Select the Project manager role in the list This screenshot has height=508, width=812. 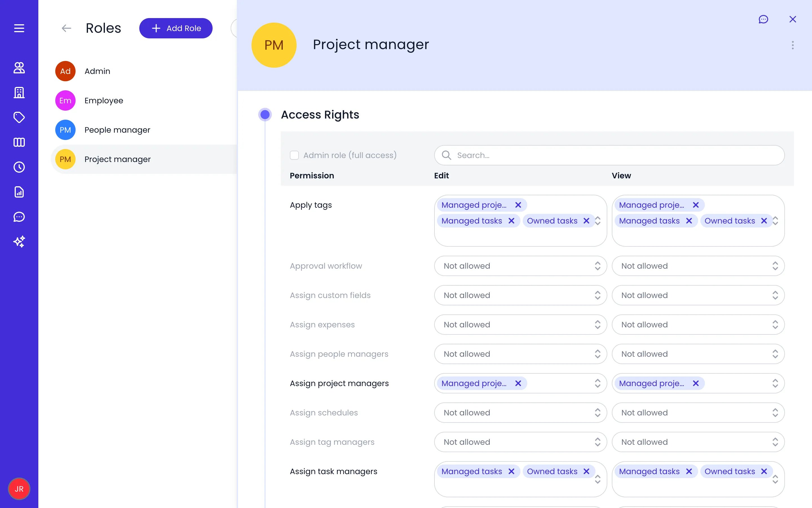click(144, 159)
